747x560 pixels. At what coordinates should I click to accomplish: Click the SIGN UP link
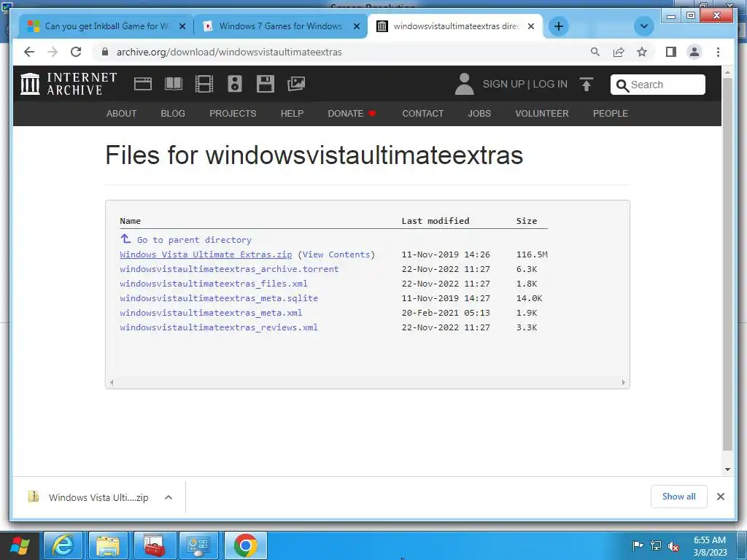click(x=503, y=84)
